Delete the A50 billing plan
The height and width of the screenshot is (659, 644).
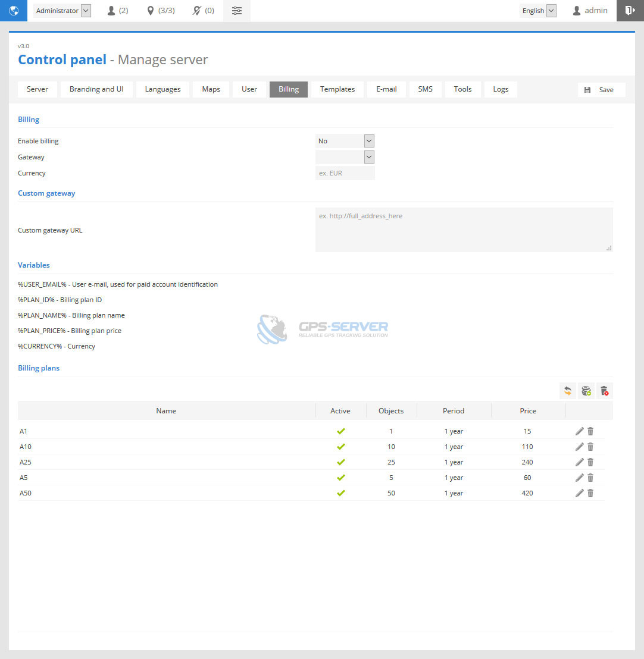(x=590, y=493)
